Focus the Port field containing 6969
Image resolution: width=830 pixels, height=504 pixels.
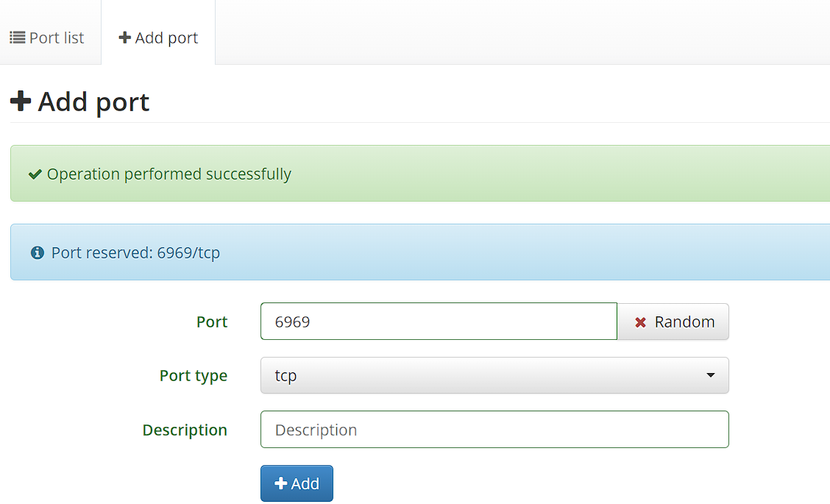439,322
